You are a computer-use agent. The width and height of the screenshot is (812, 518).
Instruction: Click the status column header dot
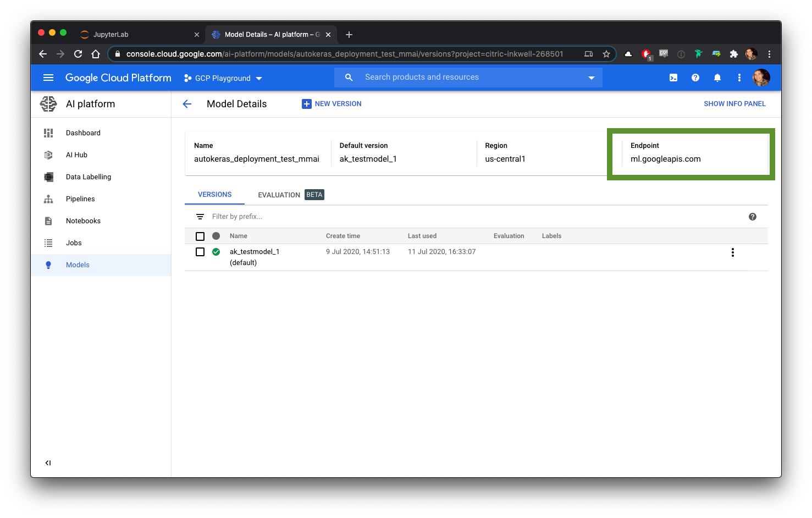pyautogui.click(x=216, y=236)
